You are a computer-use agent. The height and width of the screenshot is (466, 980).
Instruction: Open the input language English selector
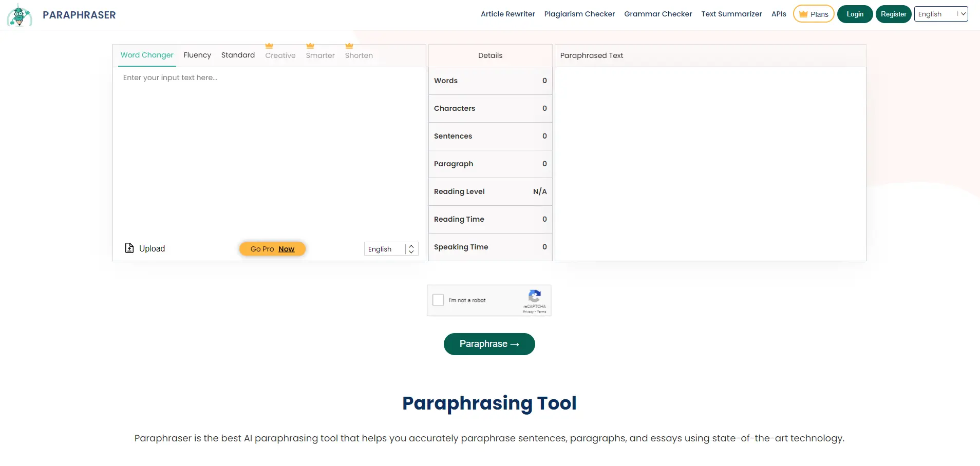391,249
